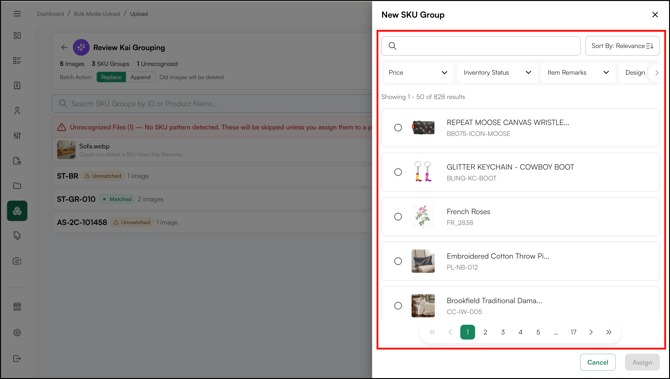Select GLITTER KEYCHAIN - COWBOY BOOT radio button
The height and width of the screenshot is (379, 670).
click(398, 172)
